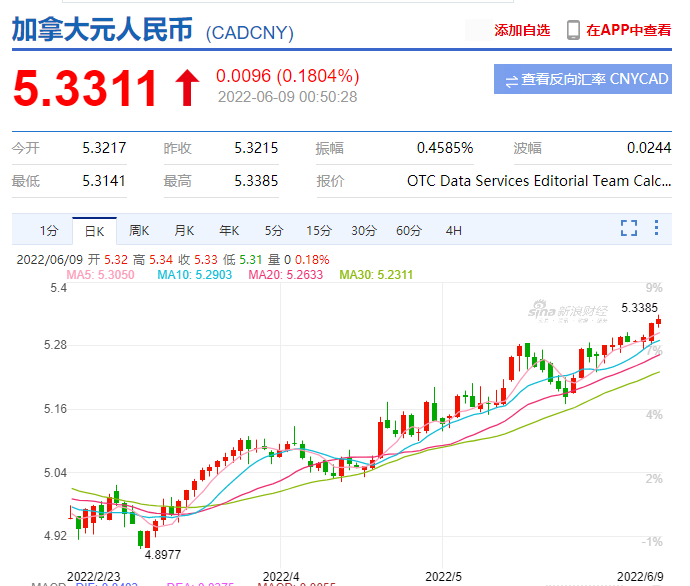Switch to the 周K chart tab

139,231
